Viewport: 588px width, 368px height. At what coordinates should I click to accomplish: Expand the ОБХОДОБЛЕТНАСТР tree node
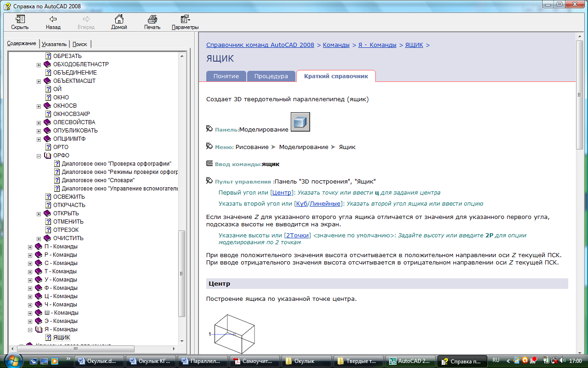point(39,65)
